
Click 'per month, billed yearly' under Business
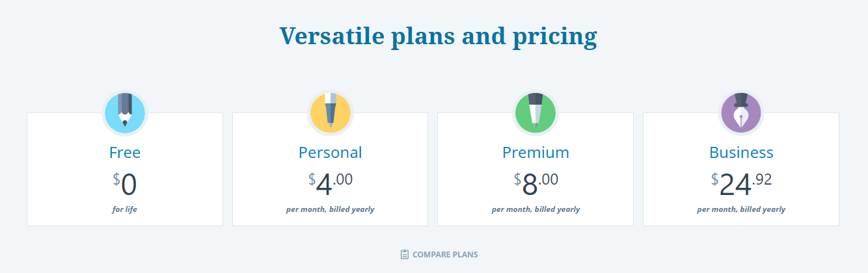(x=741, y=209)
